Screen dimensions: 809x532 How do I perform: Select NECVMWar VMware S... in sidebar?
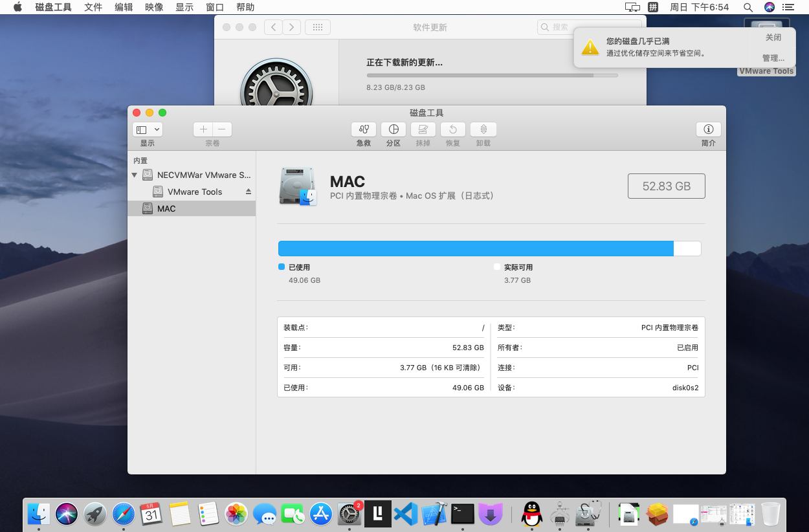click(x=192, y=175)
